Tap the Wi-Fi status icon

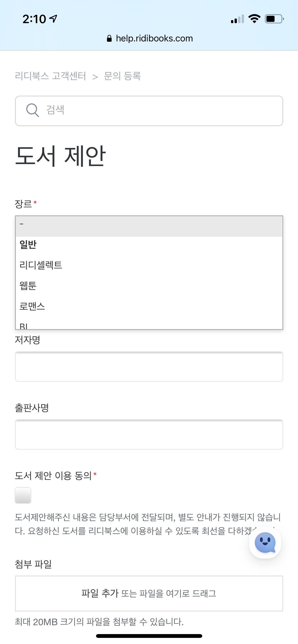[x=254, y=19]
